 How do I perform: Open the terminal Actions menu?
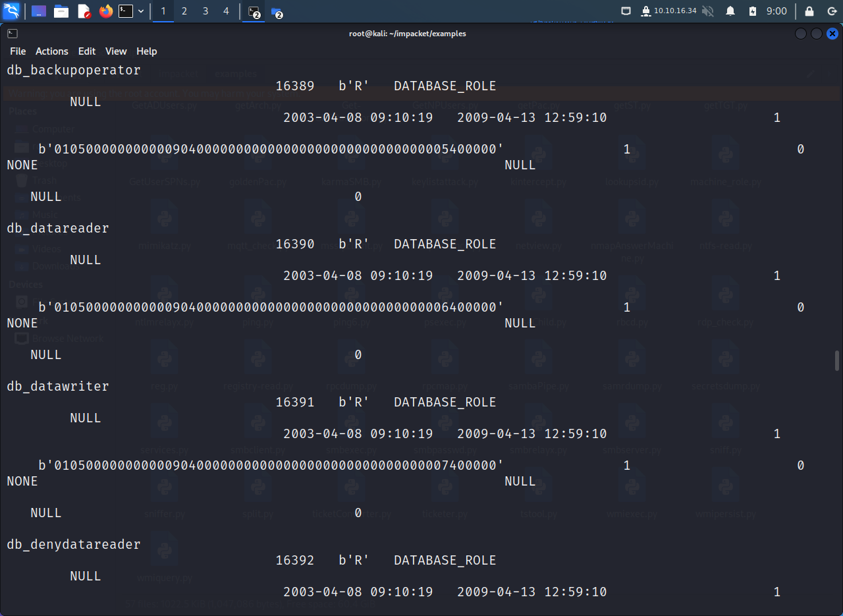click(x=52, y=51)
